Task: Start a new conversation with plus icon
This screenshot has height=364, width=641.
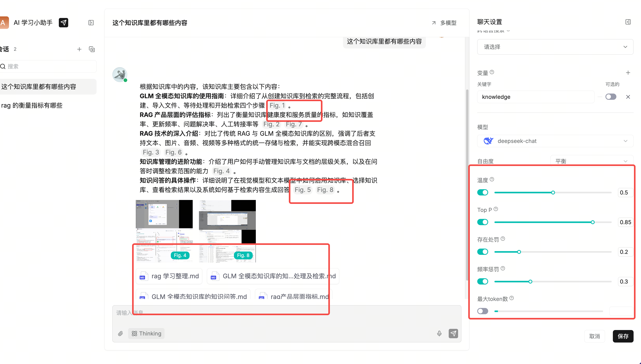Action: click(79, 49)
